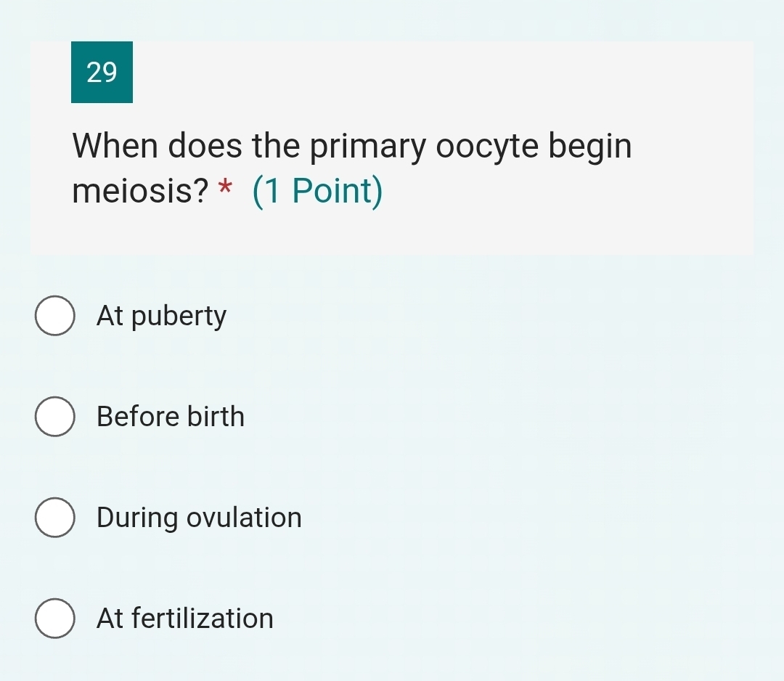784x681 pixels.
Task: Select the 'During ovulation' radio button
Action: tap(54, 518)
